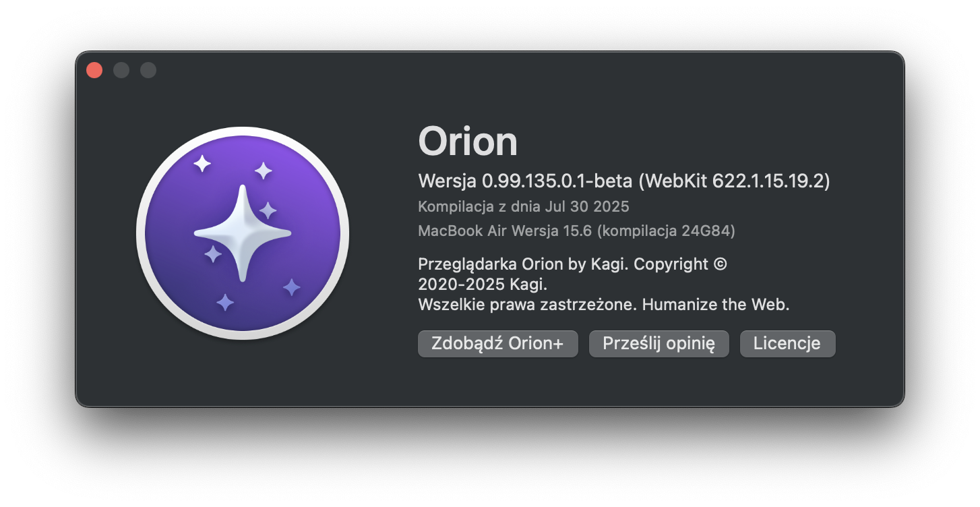The image size is (980, 507).
Task: Click the large Orion title text
Action: click(x=468, y=142)
